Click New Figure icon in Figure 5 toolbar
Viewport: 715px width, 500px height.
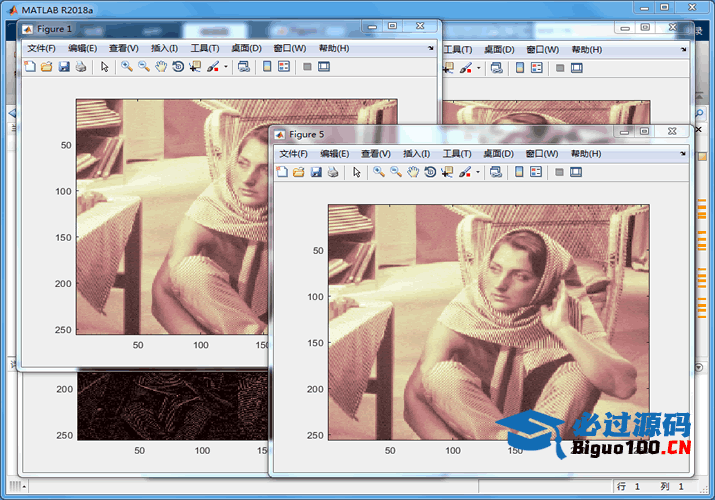282,172
